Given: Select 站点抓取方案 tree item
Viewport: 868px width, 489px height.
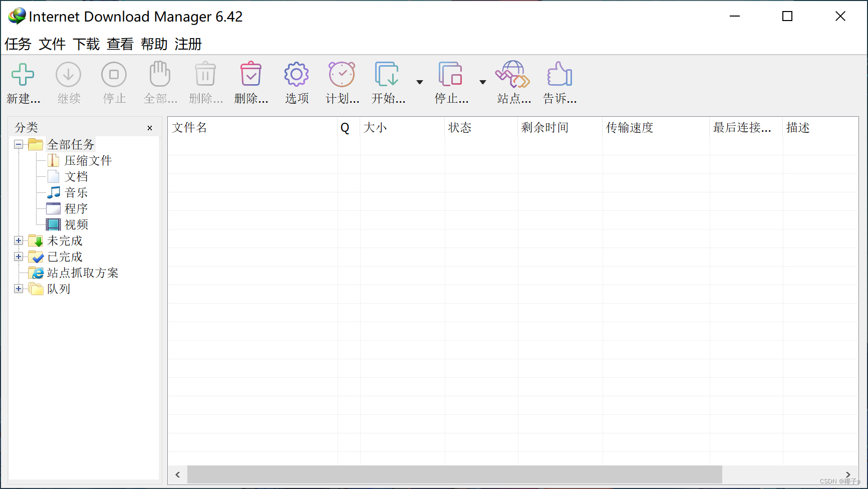Looking at the screenshot, I should click(83, 273).
